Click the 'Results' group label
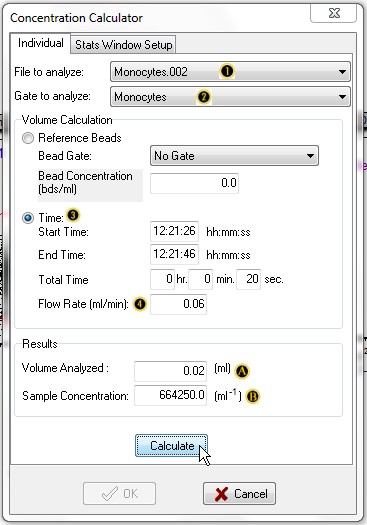 [40, 344]
